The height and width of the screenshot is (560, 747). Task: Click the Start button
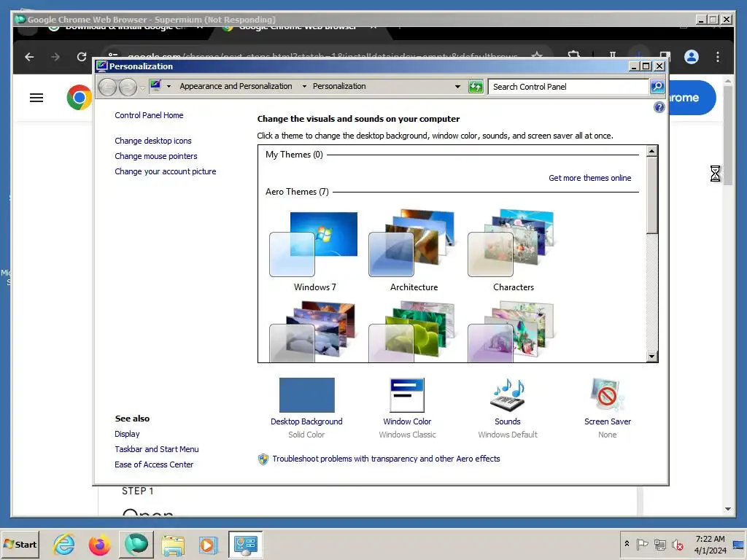coord(20,544)
